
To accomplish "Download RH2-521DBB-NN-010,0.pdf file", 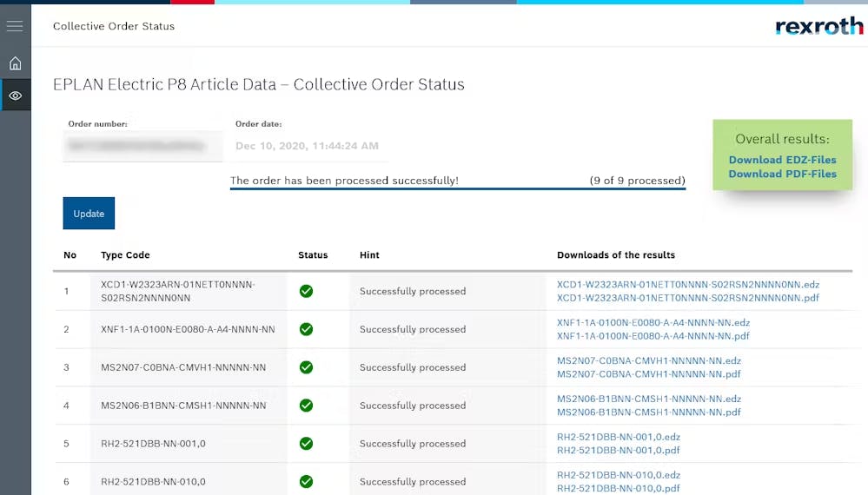I will (619, 488).
